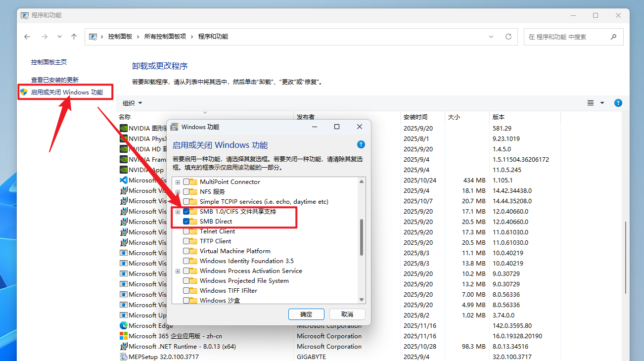Go up one level with up arrow
The height and width of the screenshot is (361, 644).
coord(74,37)
